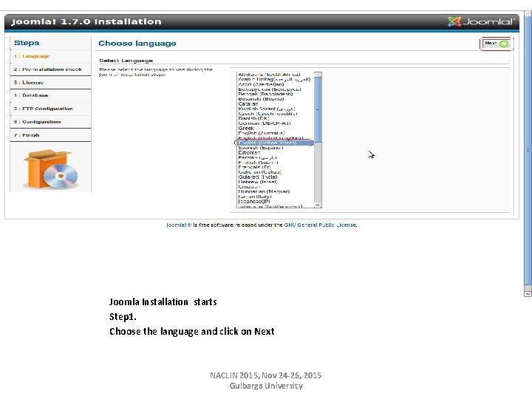Select step 6 Configuration

[x=38, y=122]
